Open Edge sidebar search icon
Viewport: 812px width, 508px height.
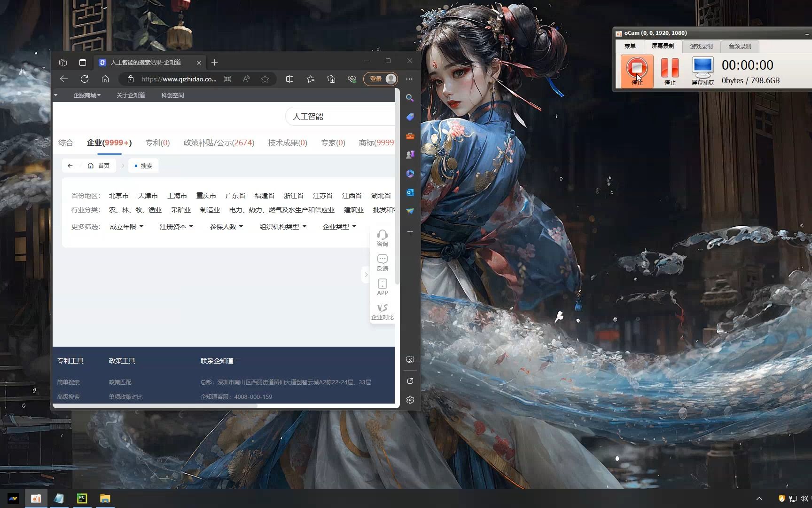(x=410, y=98)
